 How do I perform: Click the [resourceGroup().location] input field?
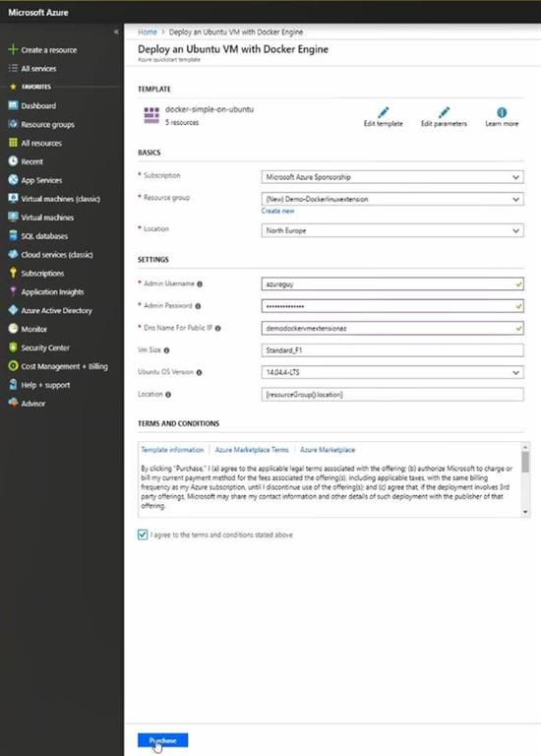point(392,395)
